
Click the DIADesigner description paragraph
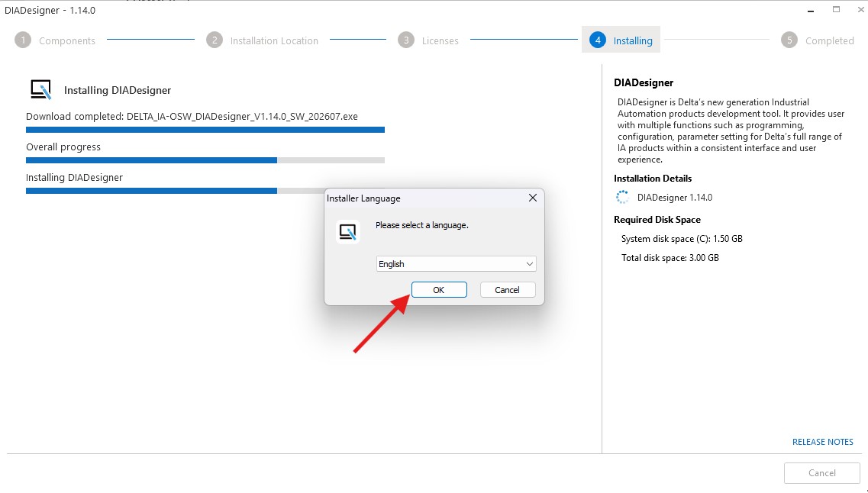pos(731,131)
